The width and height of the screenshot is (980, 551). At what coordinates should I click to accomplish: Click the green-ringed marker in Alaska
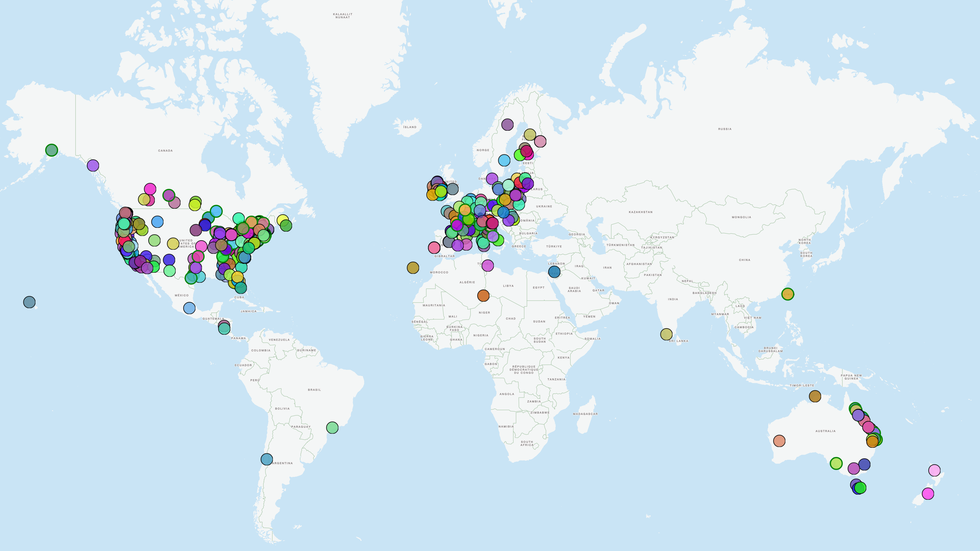click(52, 150)
